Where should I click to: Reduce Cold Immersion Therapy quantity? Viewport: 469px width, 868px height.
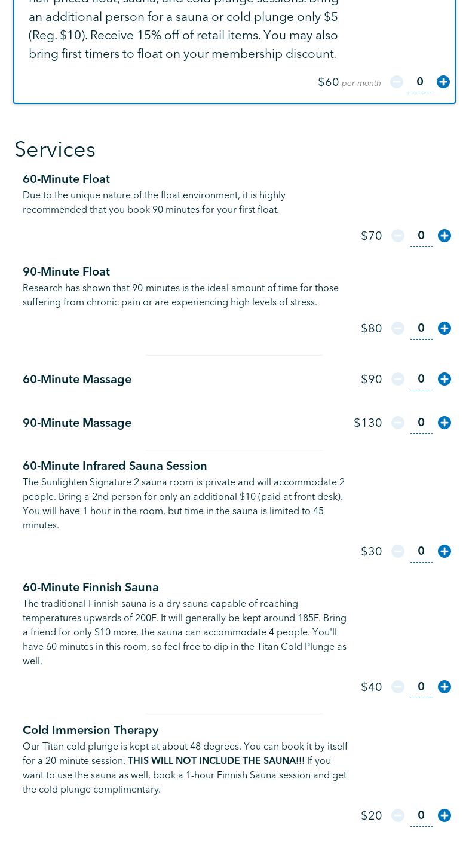pyautogui.click(x=398, y=815)
